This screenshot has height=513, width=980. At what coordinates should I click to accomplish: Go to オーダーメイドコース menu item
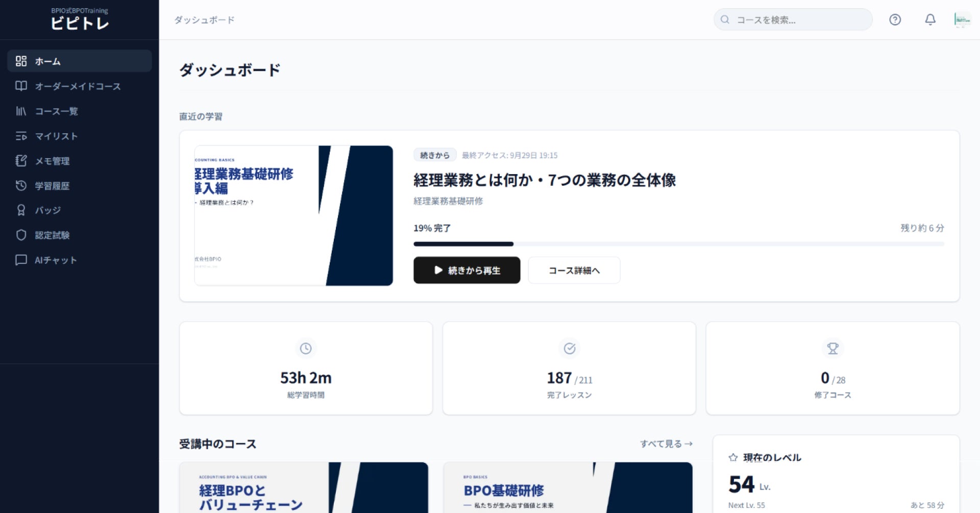[x=79, y=86]
